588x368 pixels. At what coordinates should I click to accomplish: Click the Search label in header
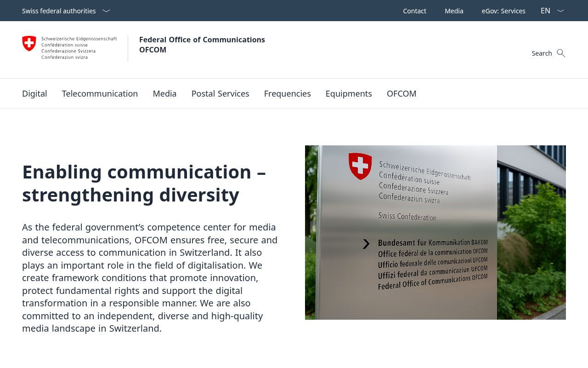point(542,53)
